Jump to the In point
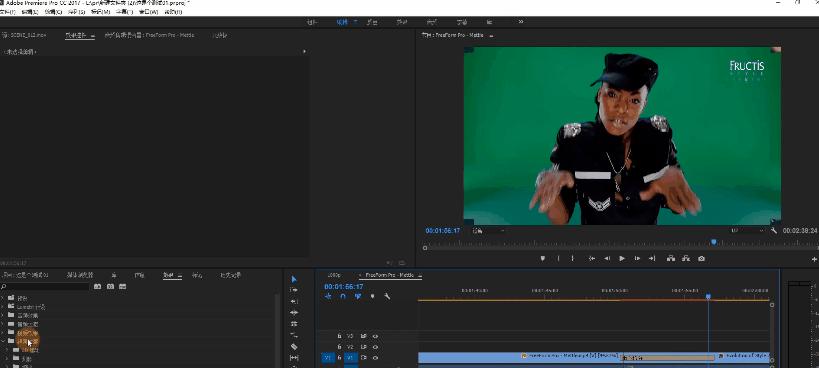The image size is (819, 368). [592, 258]
